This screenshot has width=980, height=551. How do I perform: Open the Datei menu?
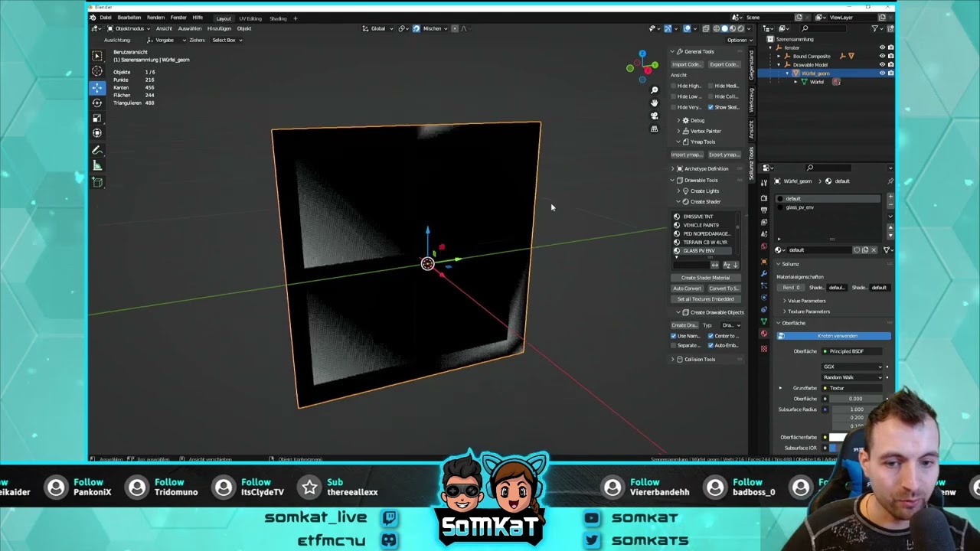tap(106, 18)
